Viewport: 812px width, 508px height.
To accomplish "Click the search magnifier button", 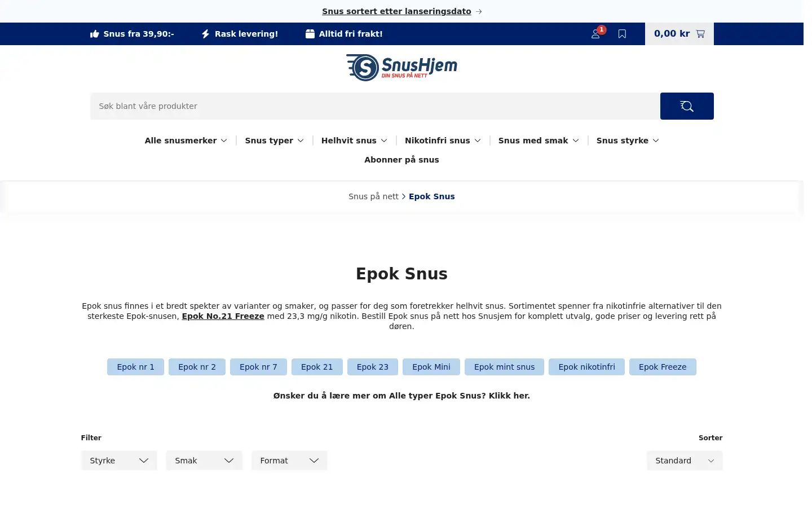I will 687,106.
